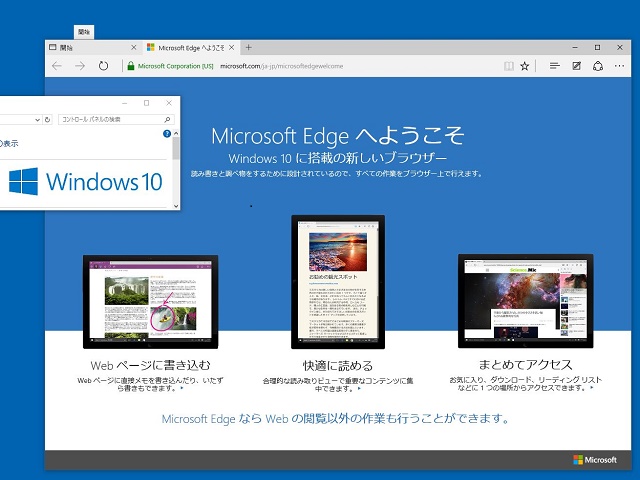Close the 開始 tab

[133, 48]
